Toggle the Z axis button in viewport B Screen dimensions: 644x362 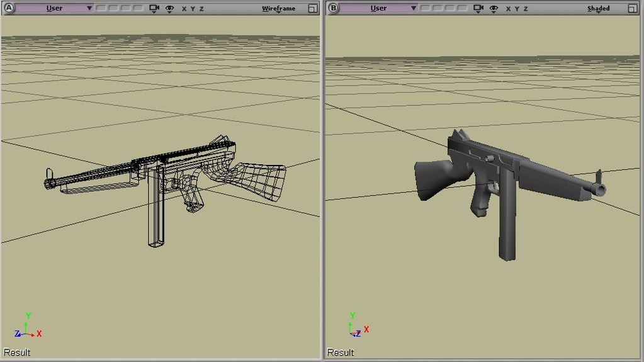pyautogui.click(x=526, y=9)
